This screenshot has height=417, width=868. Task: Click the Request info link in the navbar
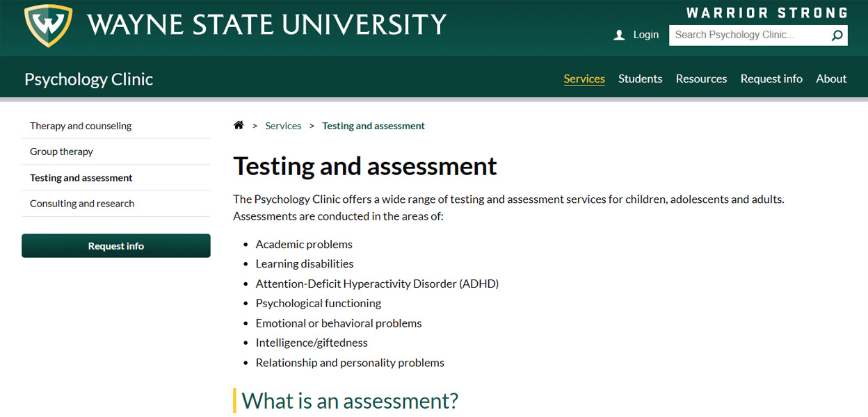771,79
